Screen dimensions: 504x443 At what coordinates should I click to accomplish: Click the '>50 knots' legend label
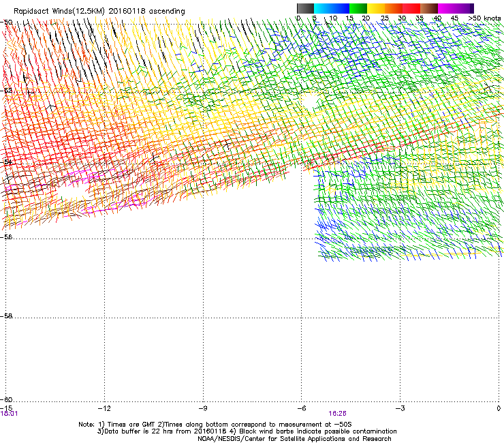(484, 18)
